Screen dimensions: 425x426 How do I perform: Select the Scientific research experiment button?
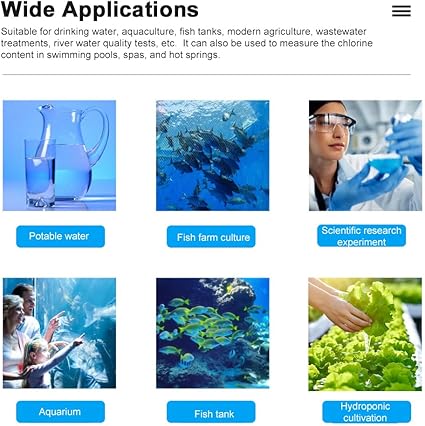pos(361,236)
